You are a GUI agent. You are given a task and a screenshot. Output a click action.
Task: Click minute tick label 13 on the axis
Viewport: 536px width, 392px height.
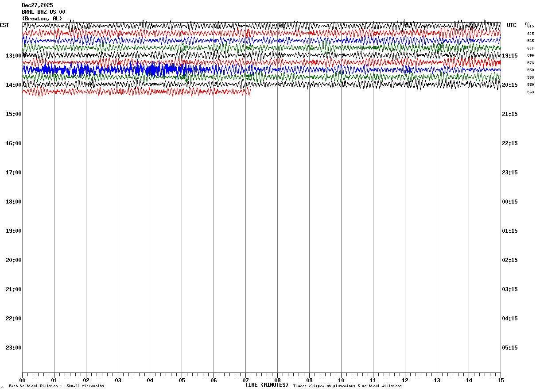(437, 380)
